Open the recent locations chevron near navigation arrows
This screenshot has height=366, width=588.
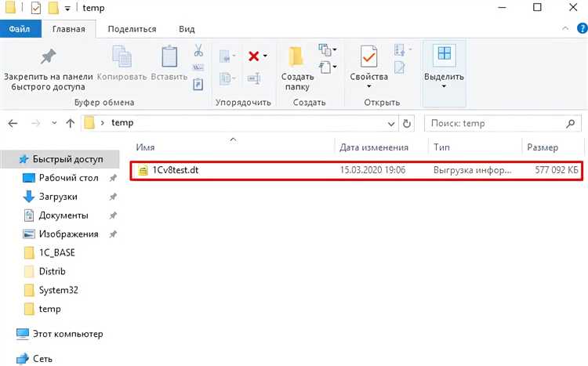(x=54, y=124)
